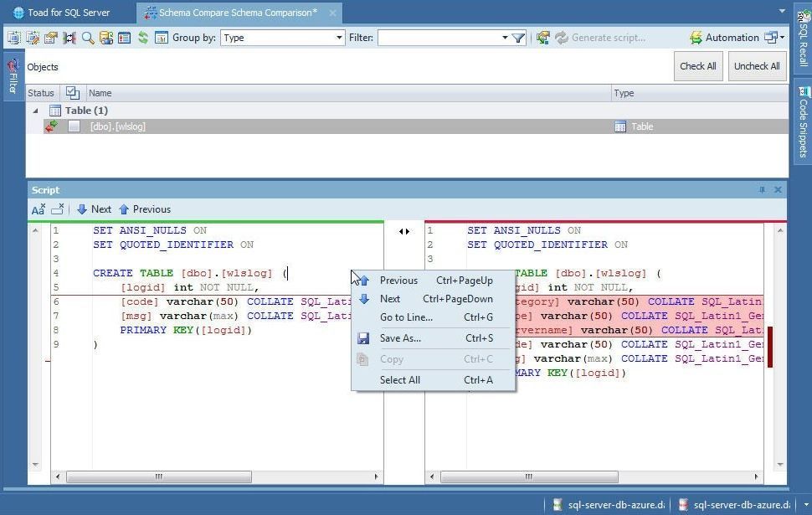The width and height of the screenshot is (812, 515).
Task: Click the magnifying glass search icon
Action: click(x=88, y=38)
